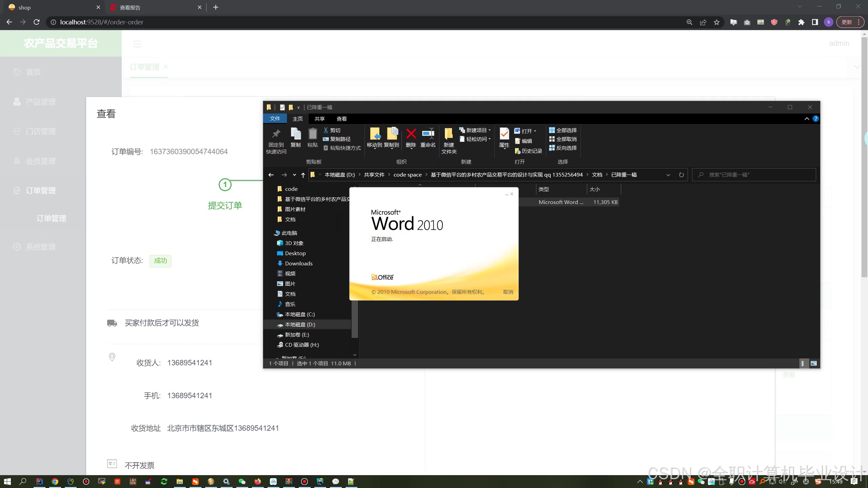Click the Properties checkmark icon

[504, 134]
